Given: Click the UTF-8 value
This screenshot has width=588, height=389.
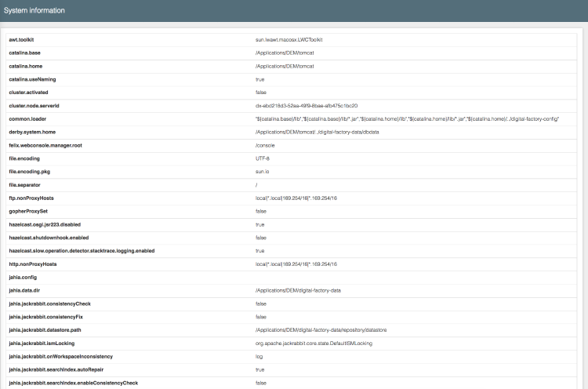Looking at the screenshot, I should 263,158.
